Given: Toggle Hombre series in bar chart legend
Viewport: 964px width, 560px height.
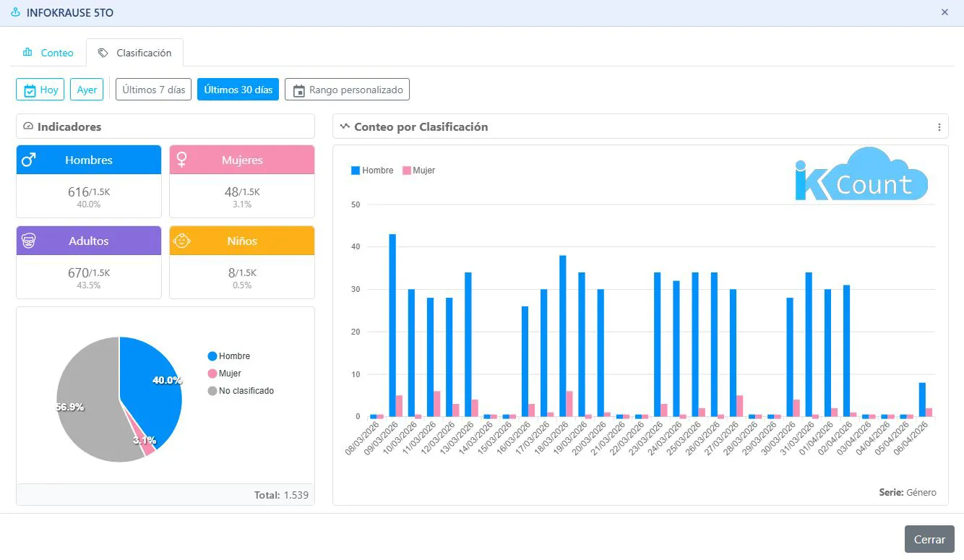Looking at the screenshot, I should pos(372,171).
